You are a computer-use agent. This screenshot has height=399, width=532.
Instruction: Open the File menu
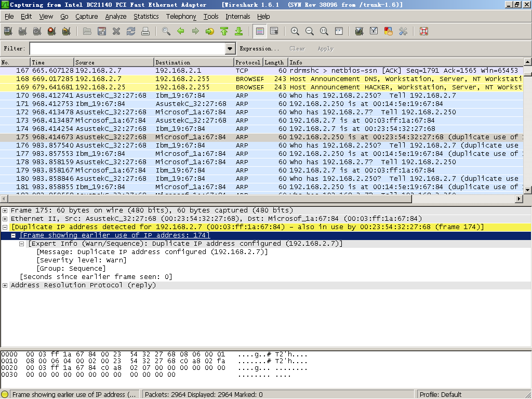point(9,16)
